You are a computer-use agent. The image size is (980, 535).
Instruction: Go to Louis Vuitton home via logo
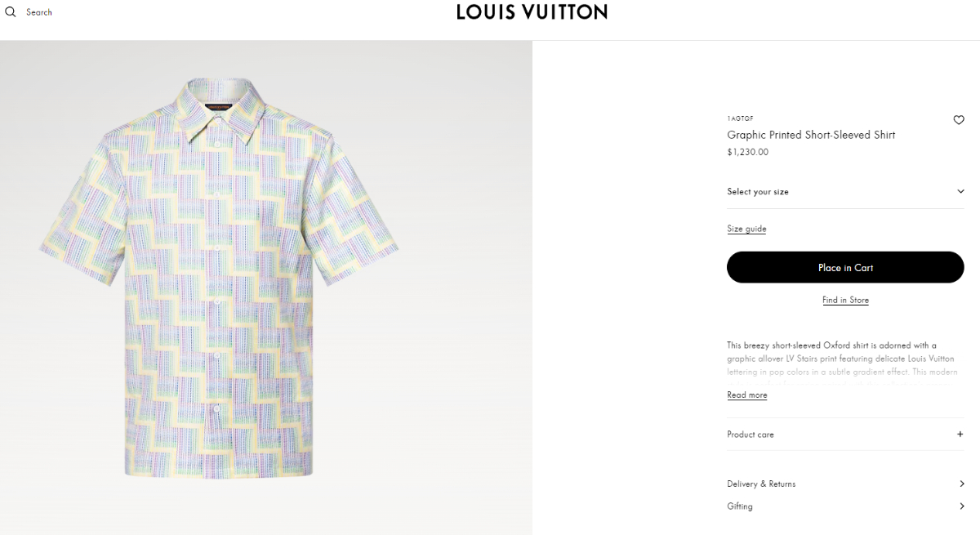(532, 12)
